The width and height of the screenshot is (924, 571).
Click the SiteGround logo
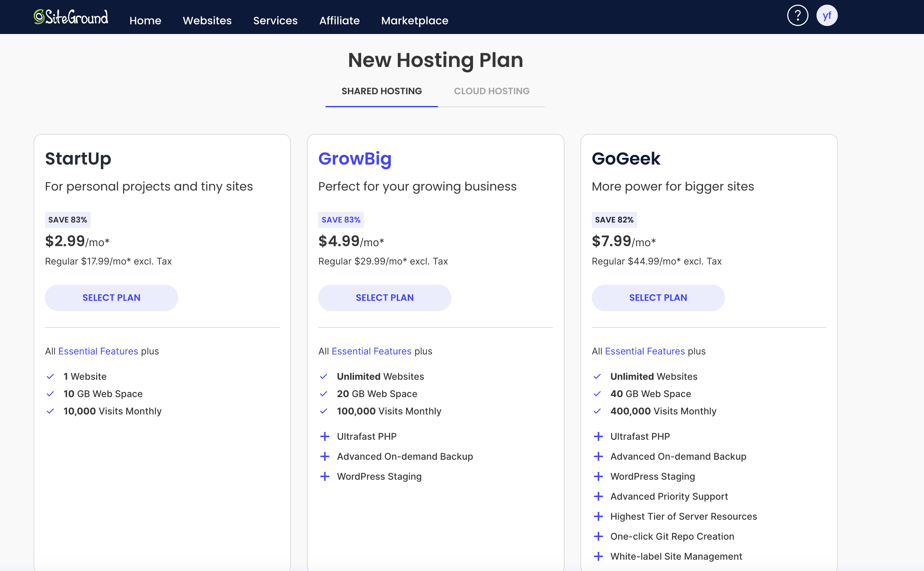click(x=71, y=17)
